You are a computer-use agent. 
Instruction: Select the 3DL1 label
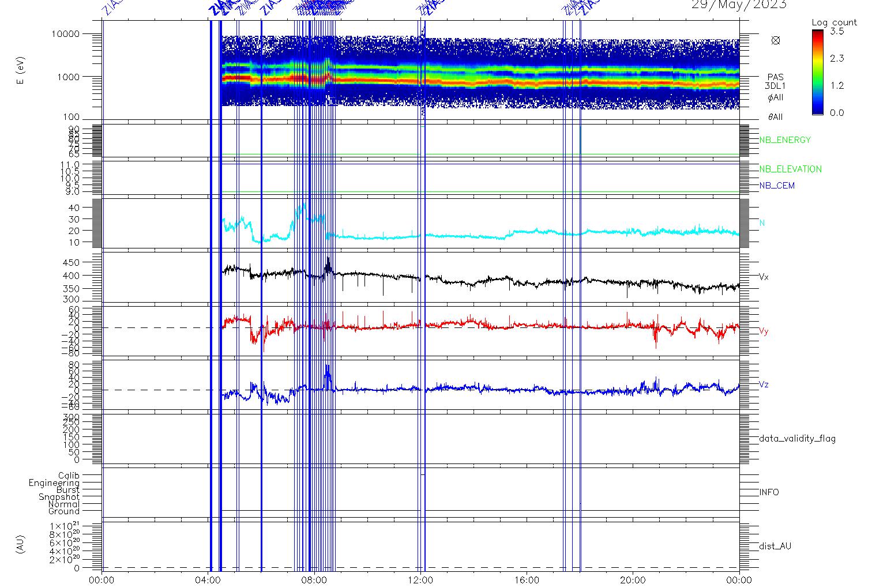coord(775,86)
